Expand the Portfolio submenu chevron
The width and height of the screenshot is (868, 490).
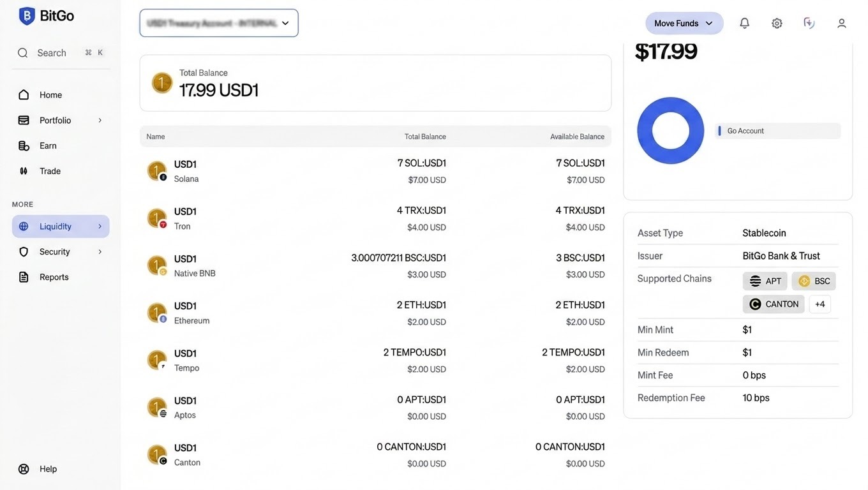(100, 120)
